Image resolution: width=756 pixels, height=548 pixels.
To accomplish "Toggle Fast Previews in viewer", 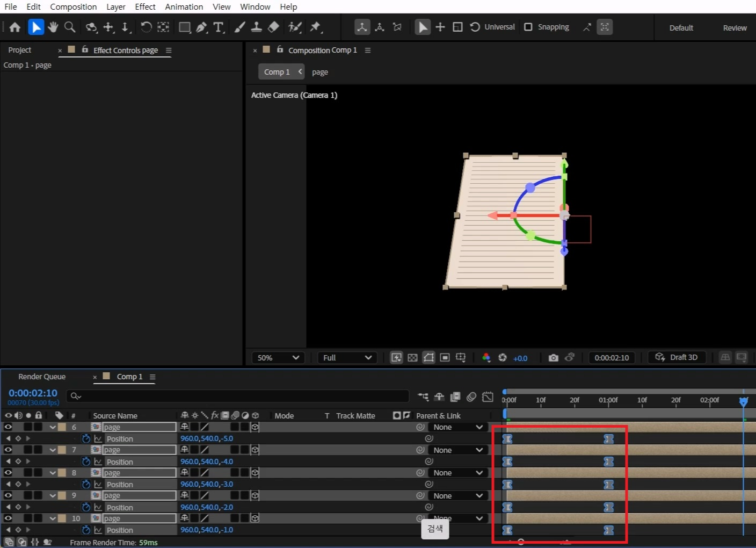I will (x=396, y=358).
